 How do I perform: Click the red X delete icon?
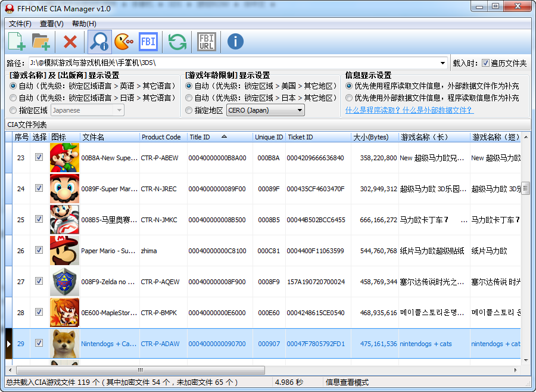[70, 42]
